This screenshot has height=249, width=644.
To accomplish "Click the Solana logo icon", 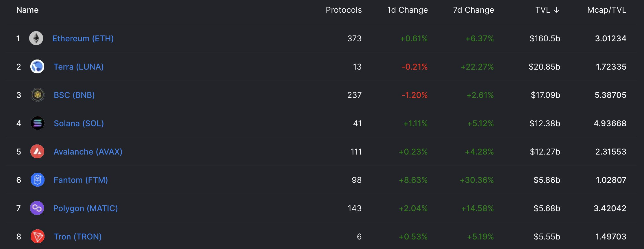I will tap(38, 123).
